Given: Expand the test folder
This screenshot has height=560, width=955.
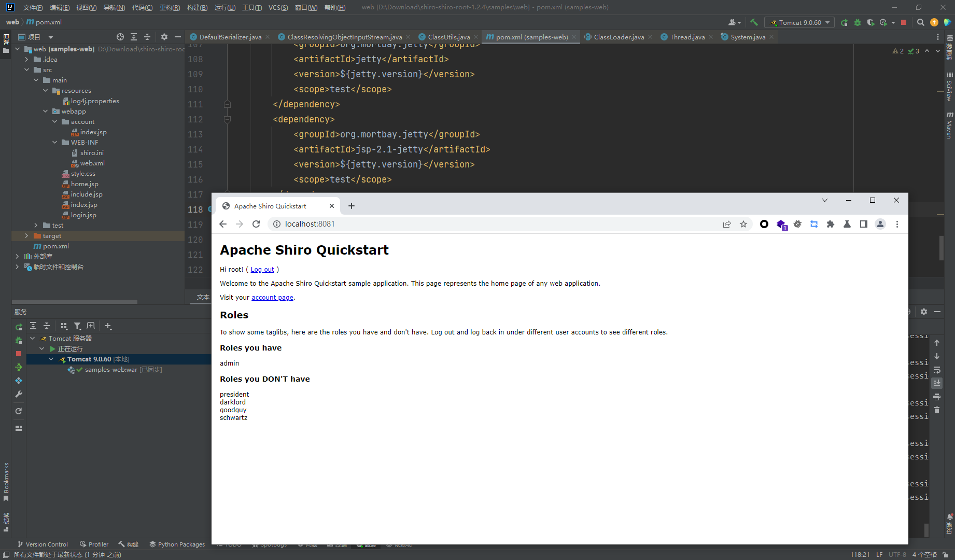Looking at the screenshot, I should [x=36, y=226].
